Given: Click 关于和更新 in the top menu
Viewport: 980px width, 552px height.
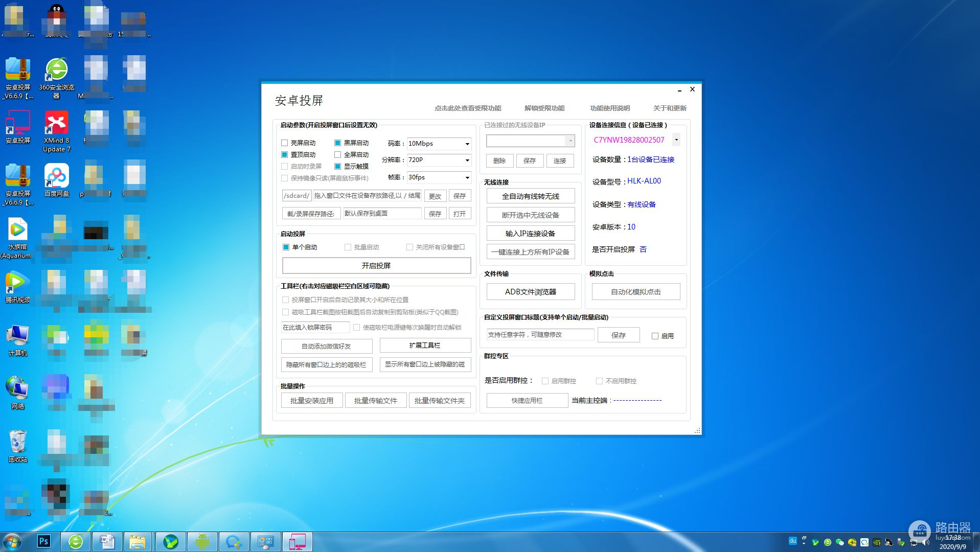Looking at the screenshot, I should [669, 108].
